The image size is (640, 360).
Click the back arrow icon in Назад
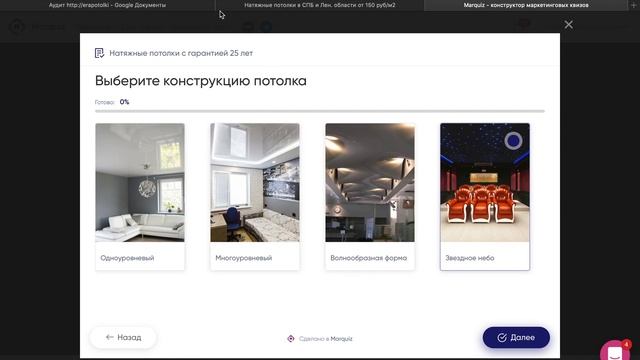click(x=109, y=337)
